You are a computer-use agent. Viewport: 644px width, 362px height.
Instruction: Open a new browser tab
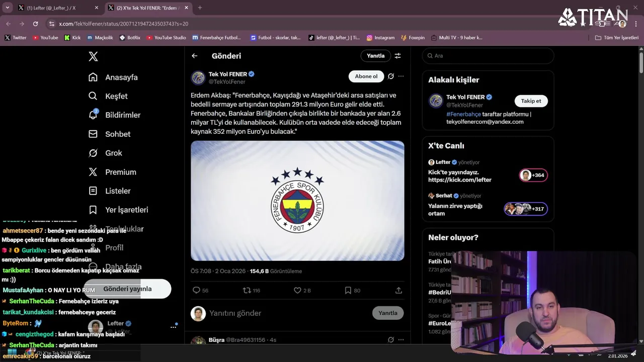(200, 8)
